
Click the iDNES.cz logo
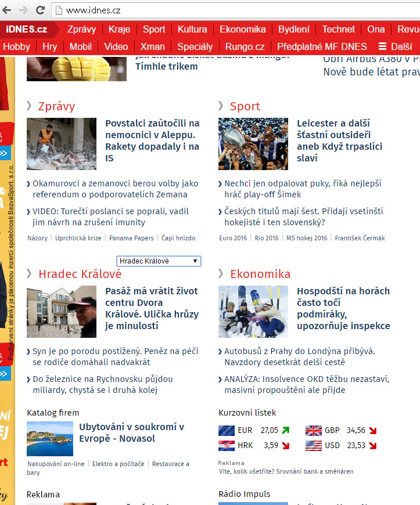coord(26,29)
